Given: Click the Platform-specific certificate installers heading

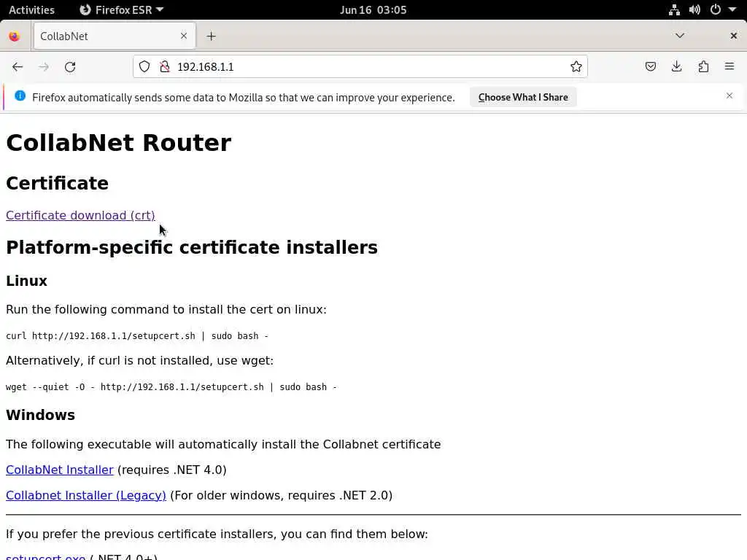Looking at the screenshot, I should coord(192,247).
